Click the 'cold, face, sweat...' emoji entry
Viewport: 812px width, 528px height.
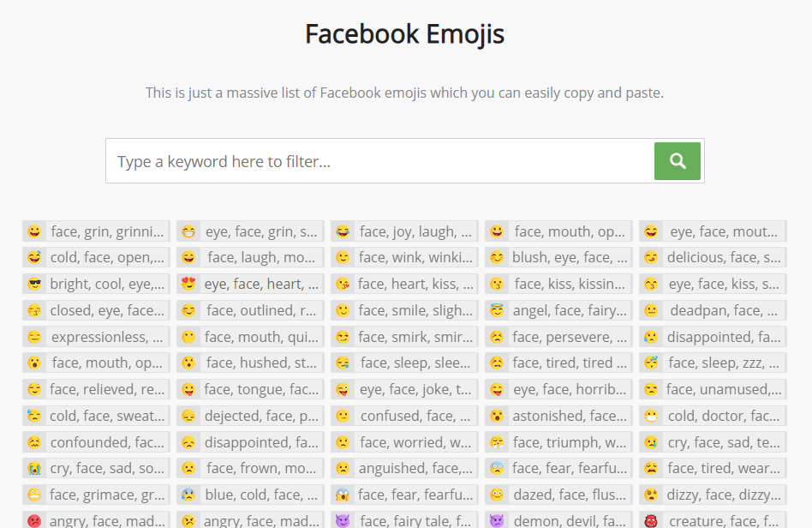click(x=96, y=416)
